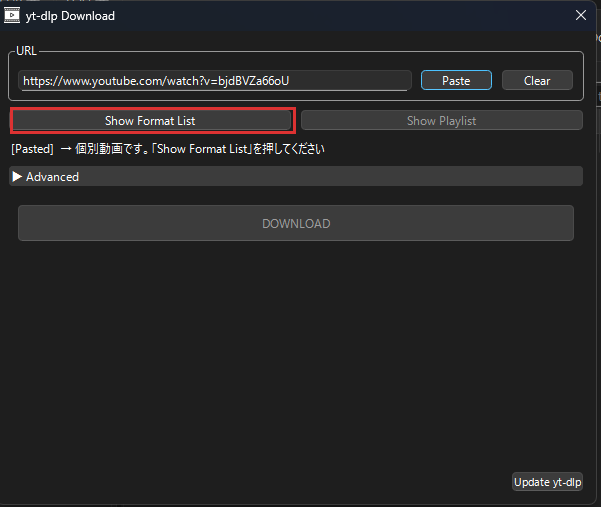Click Update yt-dlp button
The height and width of the screenshot is (507, 601).
pos(547,482)
